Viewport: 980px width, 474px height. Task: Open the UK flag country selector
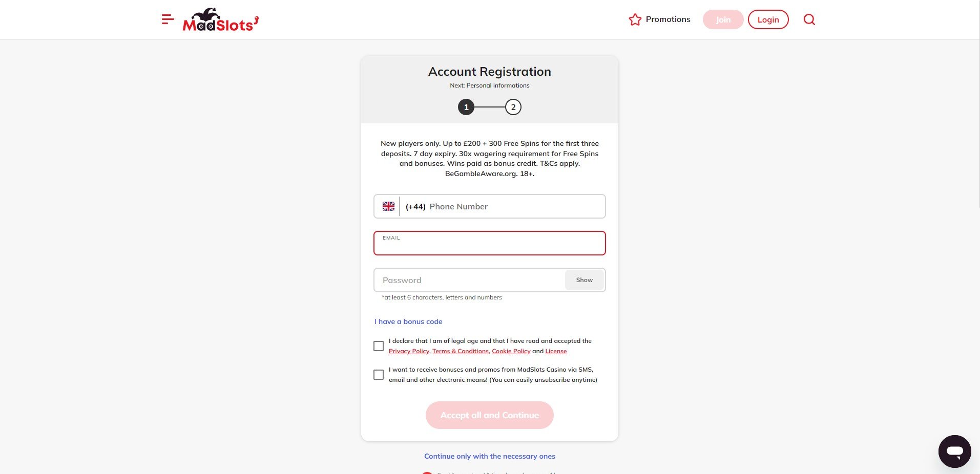pyautogui.click(x=388, y=207)
